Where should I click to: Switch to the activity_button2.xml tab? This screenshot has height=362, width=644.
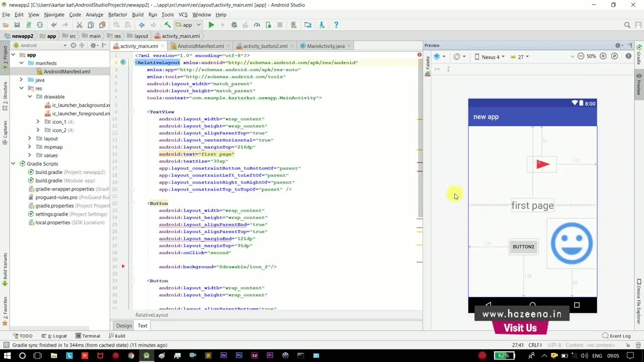tap(265, 46)
